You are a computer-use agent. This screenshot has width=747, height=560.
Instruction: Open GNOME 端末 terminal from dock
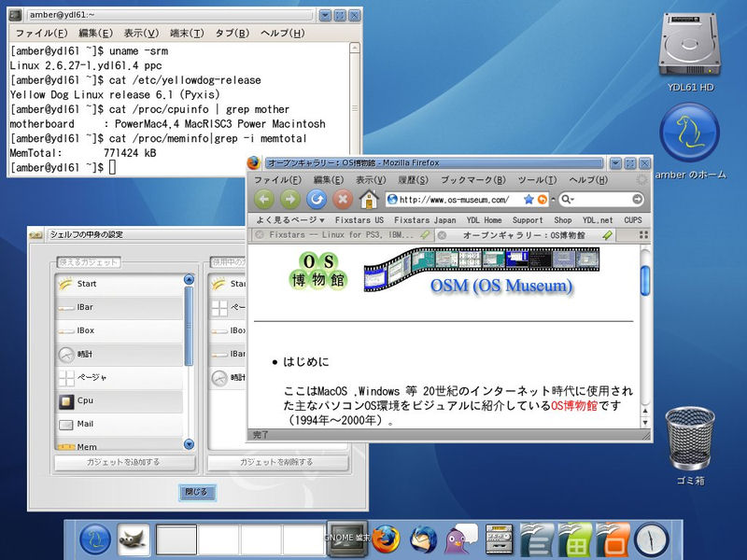tap(346, 539)
